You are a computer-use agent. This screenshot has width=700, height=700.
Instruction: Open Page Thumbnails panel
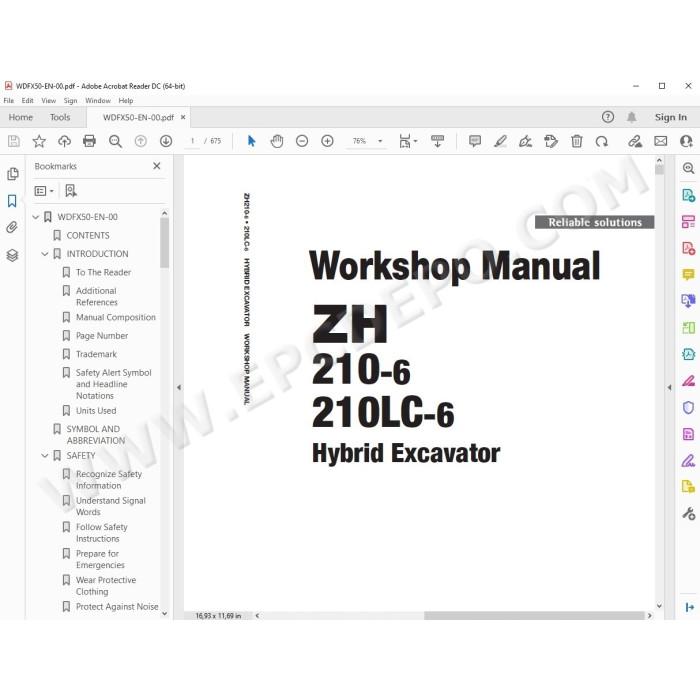pos(12,174)
